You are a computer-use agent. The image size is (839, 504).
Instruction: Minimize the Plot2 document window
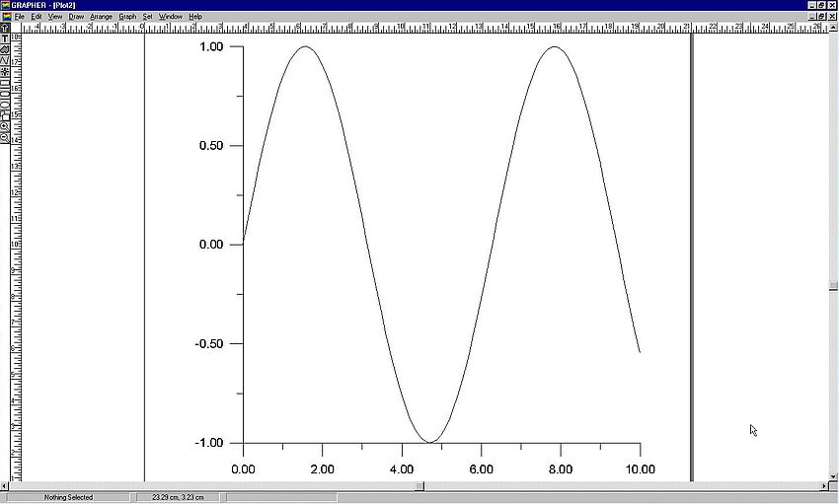pos(812,16)
